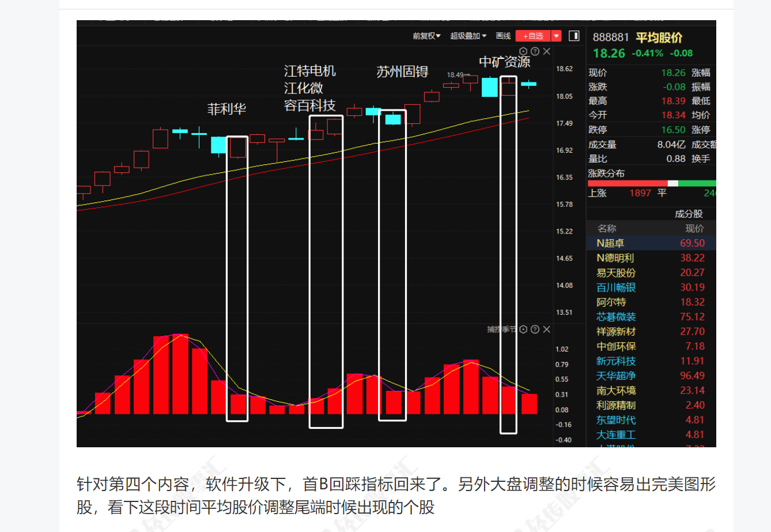Click the stock code 888881
This screenshot has width=771, height=532.
pyautogui.click(x=611, y=37)
